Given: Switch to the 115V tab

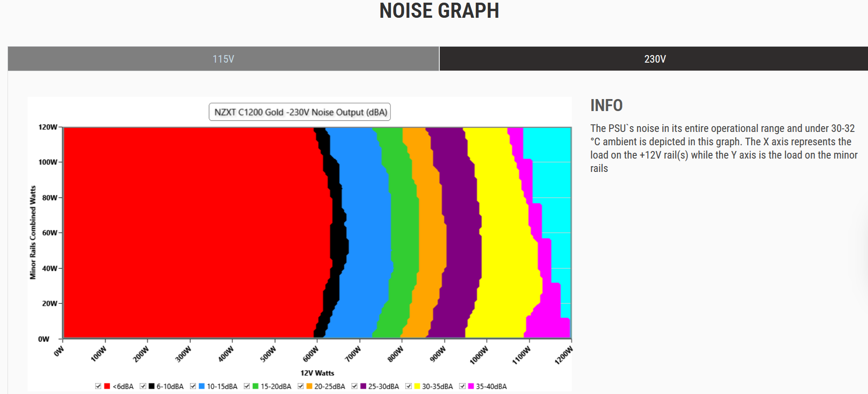Looking at the screenshot, I should [x=223, y=59].
